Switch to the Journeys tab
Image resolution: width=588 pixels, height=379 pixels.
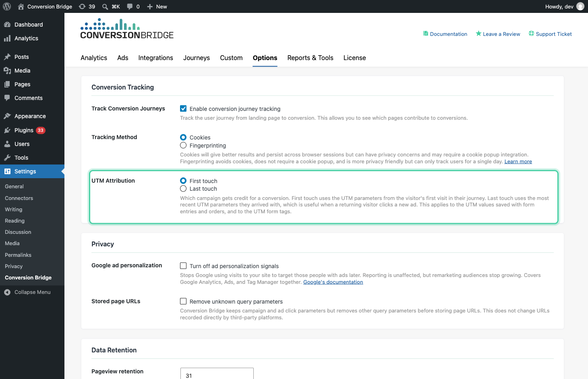(197, 58)
